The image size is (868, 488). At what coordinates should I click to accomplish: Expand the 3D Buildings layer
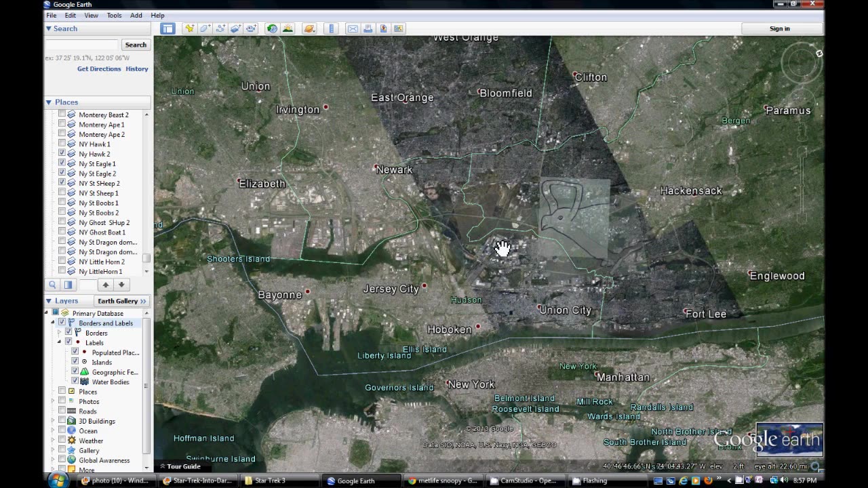tap(52, 421)
